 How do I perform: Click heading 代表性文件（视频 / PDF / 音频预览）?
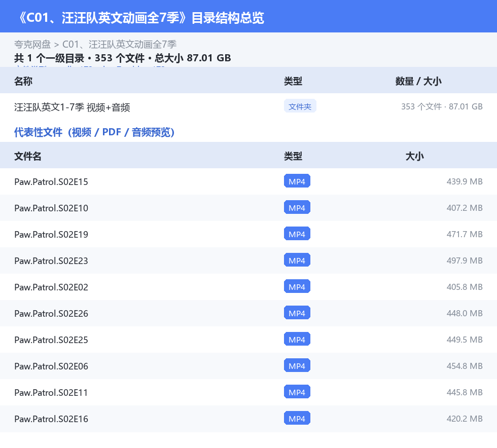coord(94,132)
